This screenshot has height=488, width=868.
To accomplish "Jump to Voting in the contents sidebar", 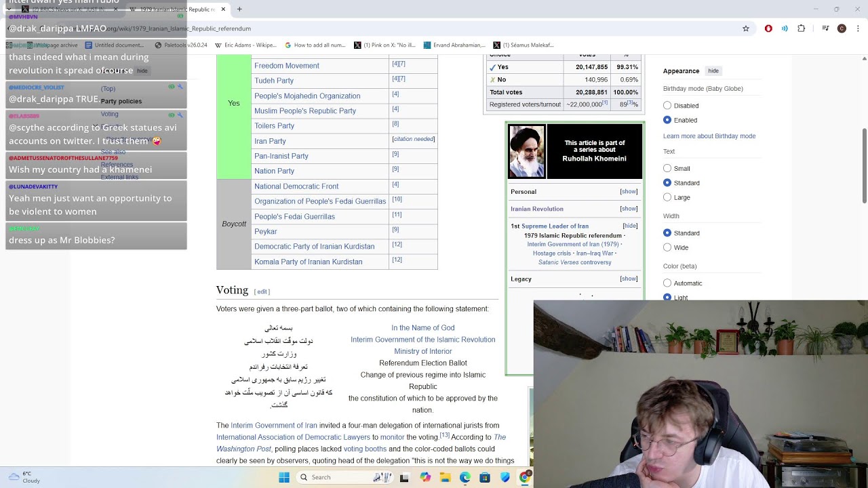I will (x=109, y=114).
